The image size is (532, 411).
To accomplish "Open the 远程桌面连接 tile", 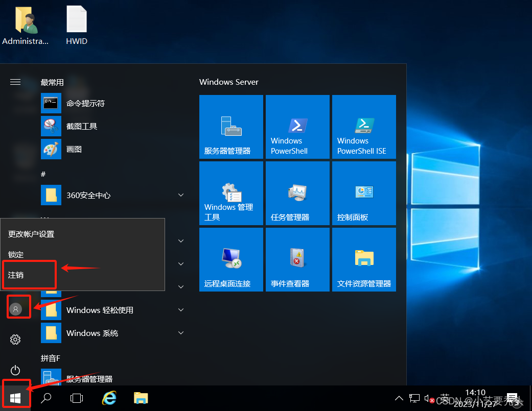I will tap(231, 259).
